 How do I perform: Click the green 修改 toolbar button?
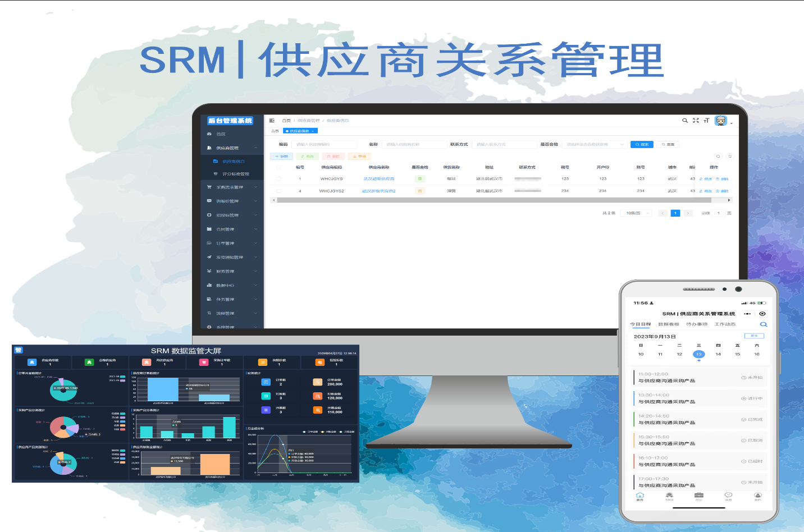(x=307, y=157)
